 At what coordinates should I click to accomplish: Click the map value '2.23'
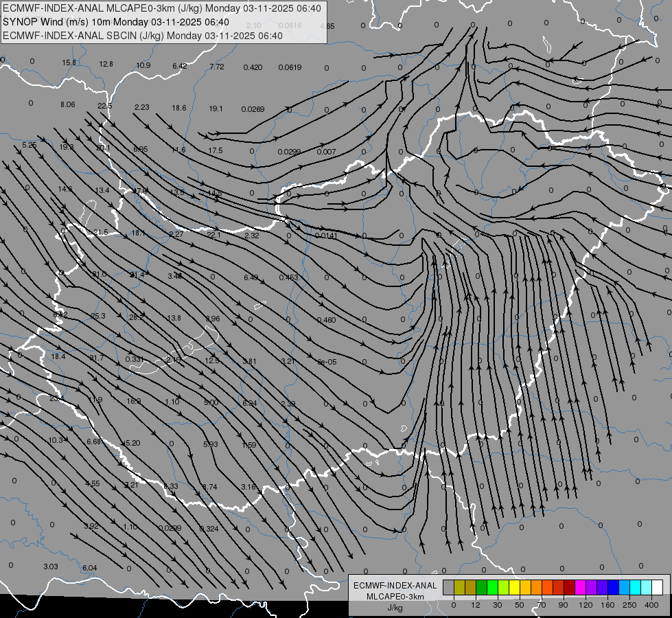(142, 107)
